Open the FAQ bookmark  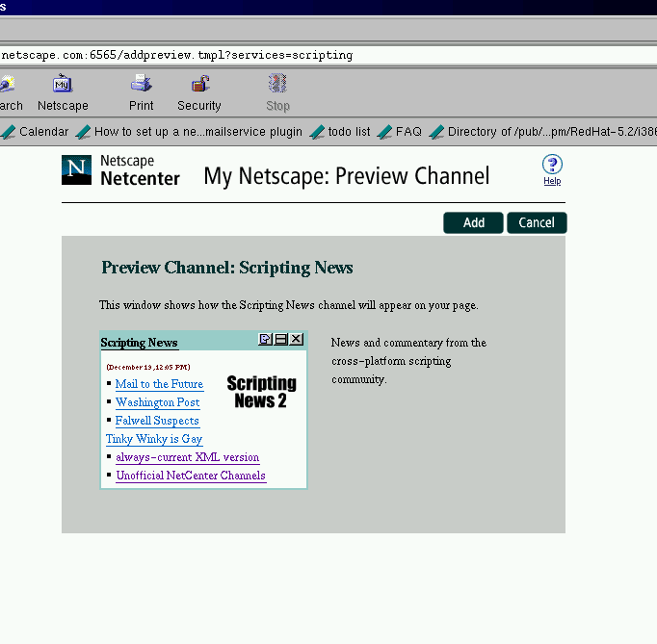(x=407, y=132)
